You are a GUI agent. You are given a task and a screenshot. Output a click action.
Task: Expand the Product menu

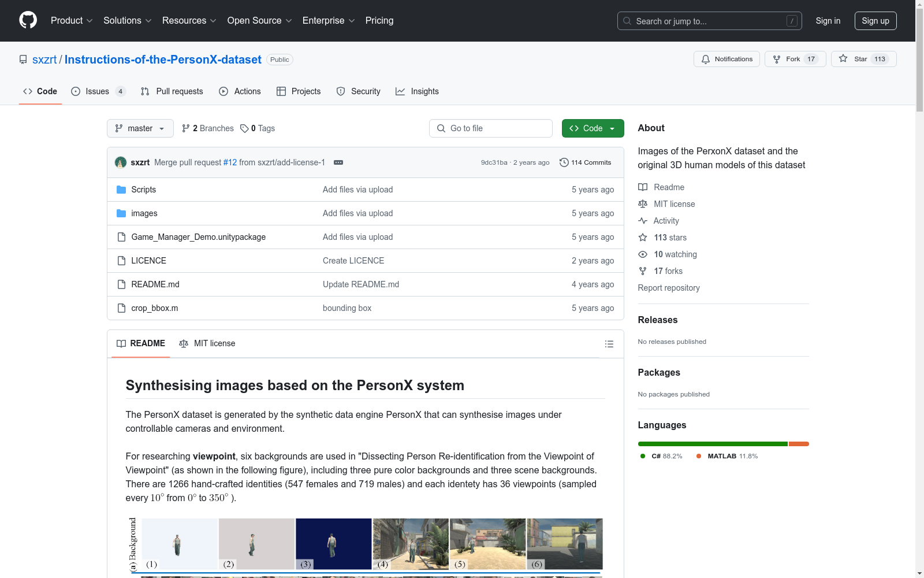coord(72,20)
